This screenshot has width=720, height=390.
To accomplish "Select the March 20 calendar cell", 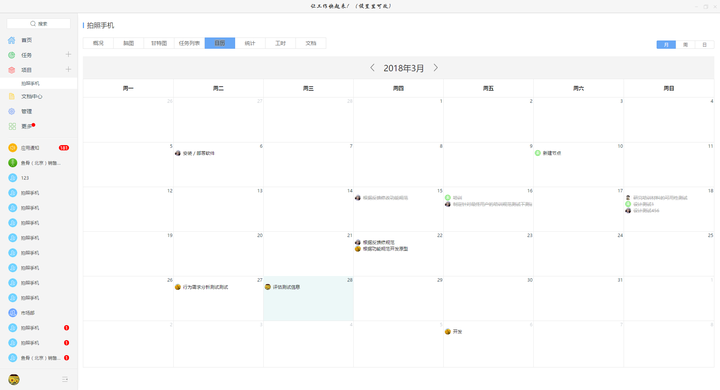I will 218,254.
